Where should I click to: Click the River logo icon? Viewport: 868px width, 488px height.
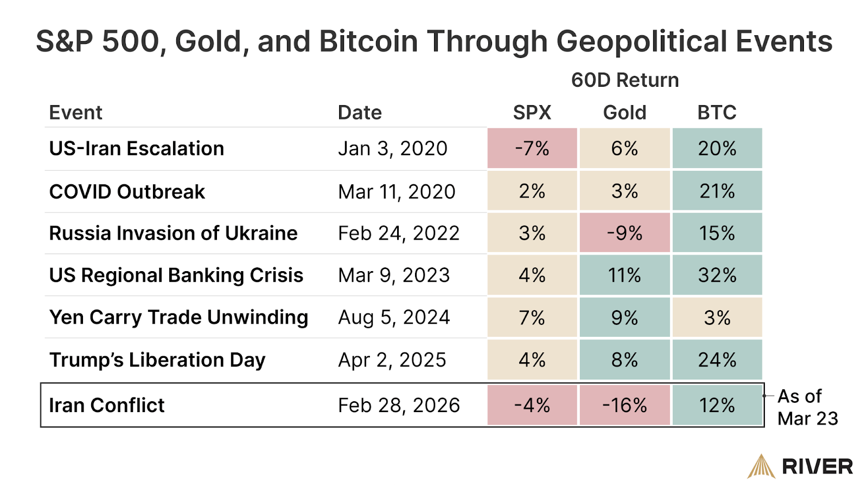(x=761, y=466)
